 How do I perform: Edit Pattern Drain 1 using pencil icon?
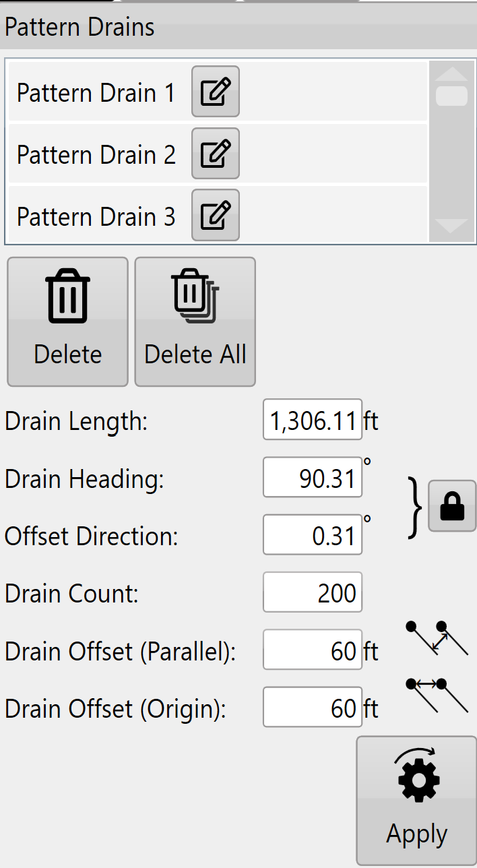(216, 92)
